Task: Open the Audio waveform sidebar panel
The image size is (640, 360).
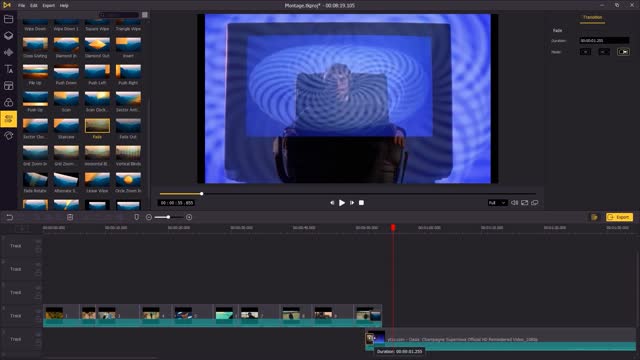Action: [8, 52]
